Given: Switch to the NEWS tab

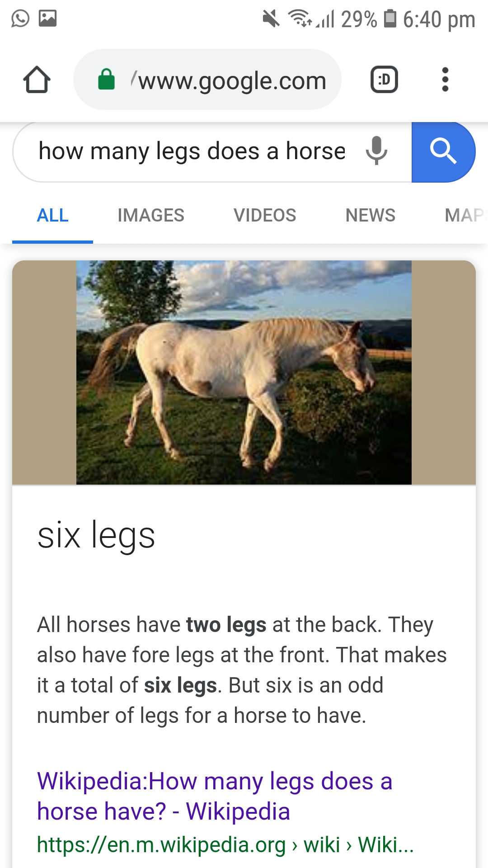Looking at the screenshot, I should coord(371,216).
